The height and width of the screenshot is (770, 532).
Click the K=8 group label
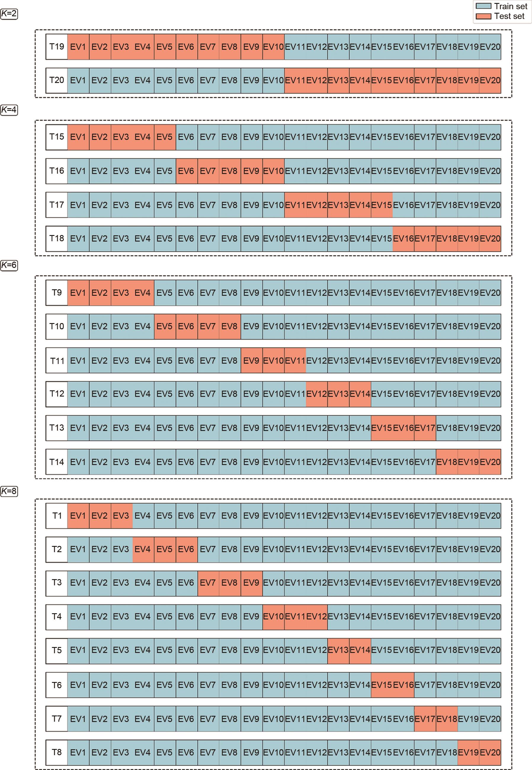pos(9,491)
